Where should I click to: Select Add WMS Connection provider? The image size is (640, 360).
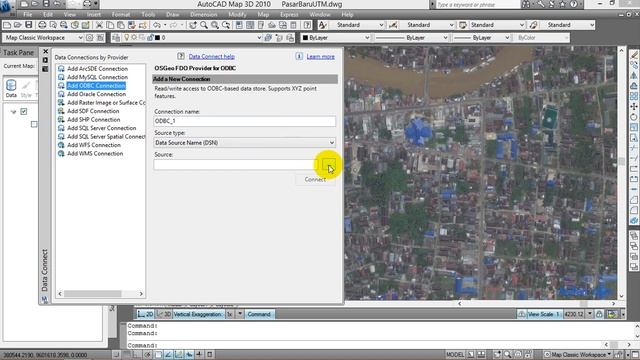(95, 153)
